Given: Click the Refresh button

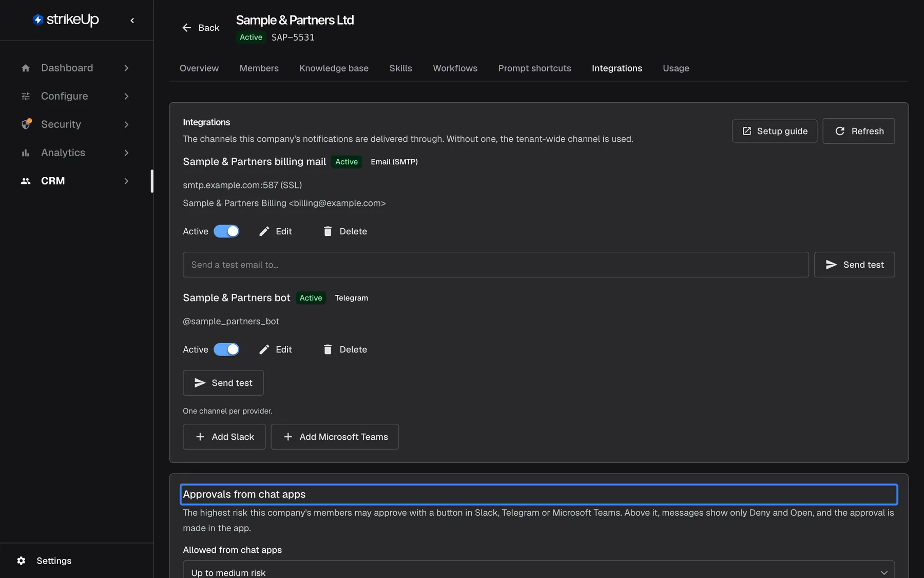Looking at the screenshot, I should coord(859,131).
